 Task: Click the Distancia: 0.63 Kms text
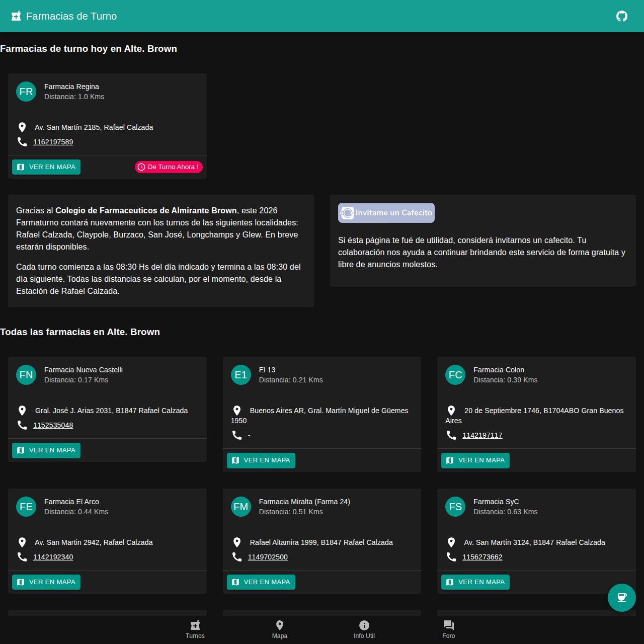click(506, 512)
